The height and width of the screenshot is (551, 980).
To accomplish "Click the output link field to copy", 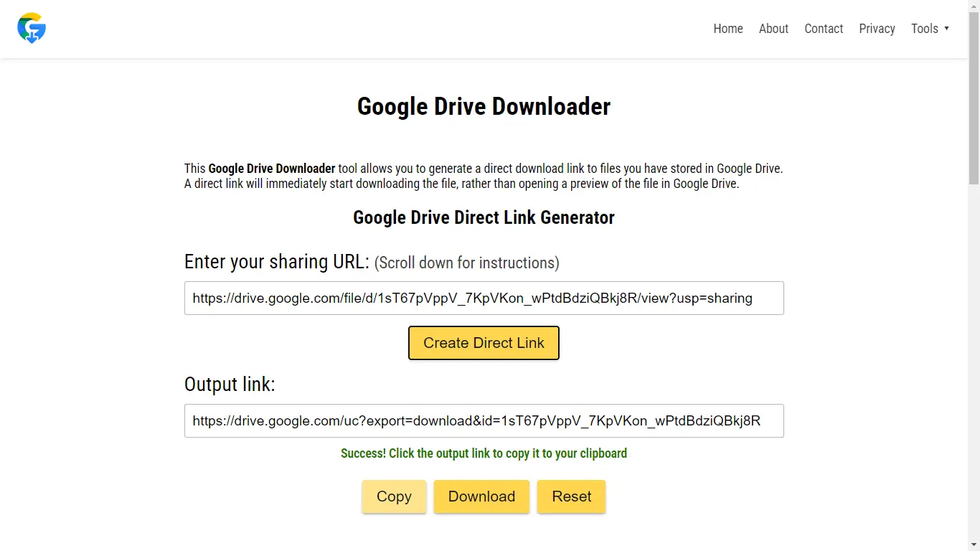I will (484, 421).
